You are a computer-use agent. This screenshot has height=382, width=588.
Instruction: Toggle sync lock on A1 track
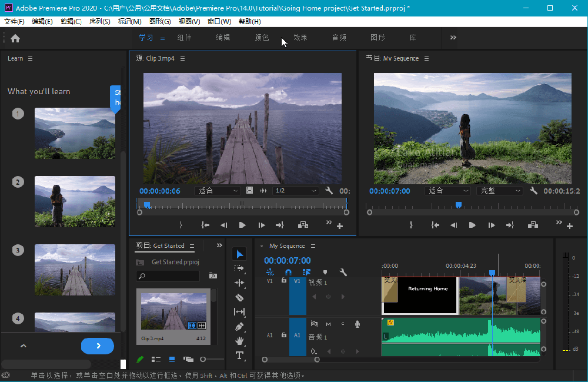(314, 324)
